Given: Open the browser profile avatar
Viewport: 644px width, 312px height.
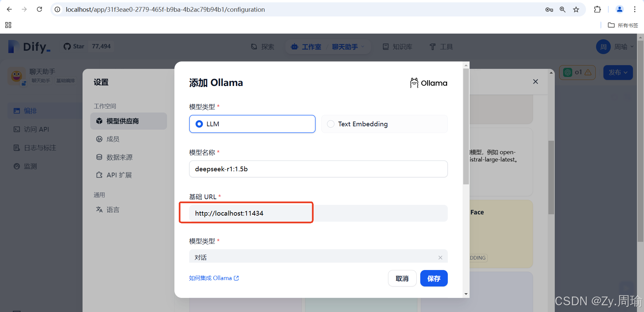Looking at the screenshot, I should [620, 9].
